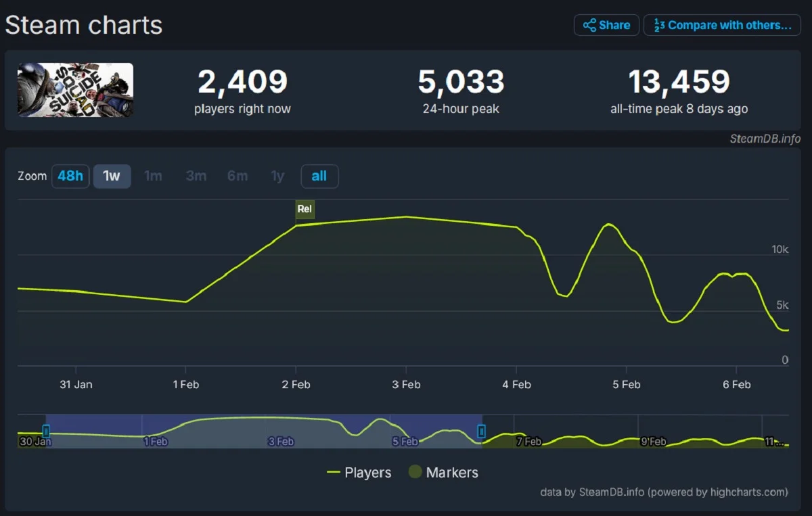Click the Share button
The height and width of the screenshot is (516, 812).
(606, 25)
